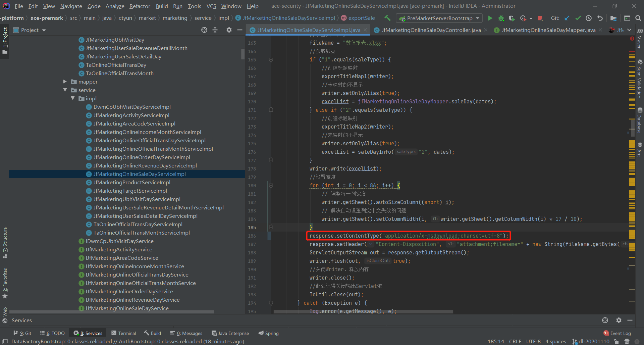This screenshot has height=345, width=644.
Task: Expand the mapper folder in project tree
Action: point(65,82)
